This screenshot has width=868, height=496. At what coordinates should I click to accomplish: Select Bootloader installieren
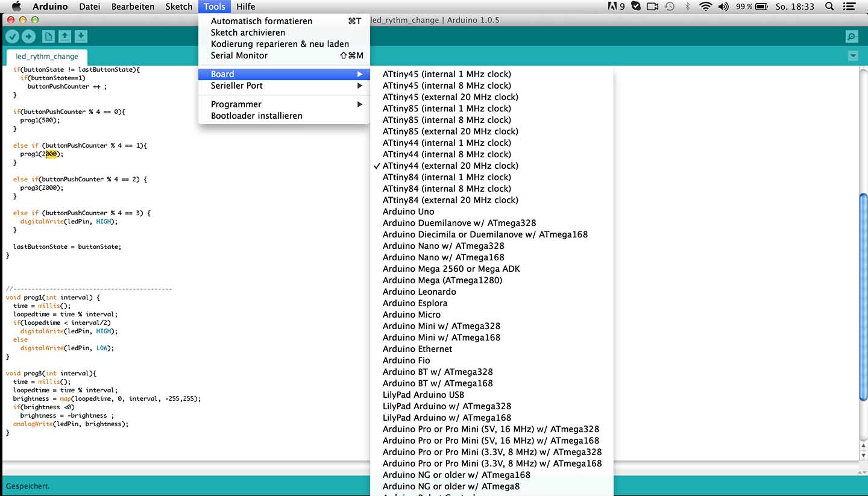click(x=284, y=116)
